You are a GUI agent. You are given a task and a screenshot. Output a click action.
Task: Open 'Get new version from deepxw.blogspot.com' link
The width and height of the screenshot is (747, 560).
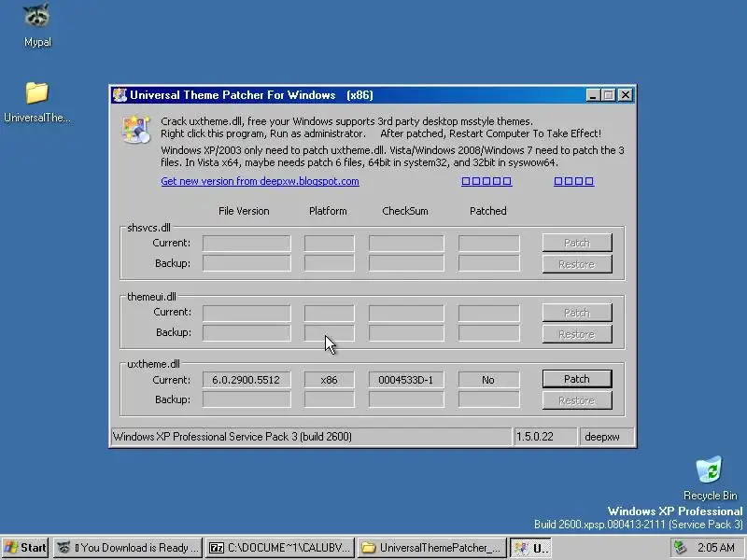[x=260, y=181]
